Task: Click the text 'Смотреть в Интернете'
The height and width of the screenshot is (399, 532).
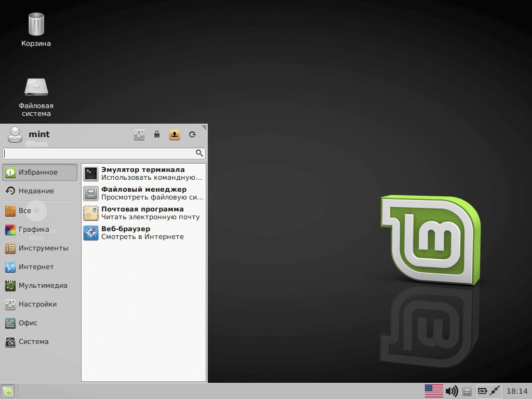Action: click(142, 236)
